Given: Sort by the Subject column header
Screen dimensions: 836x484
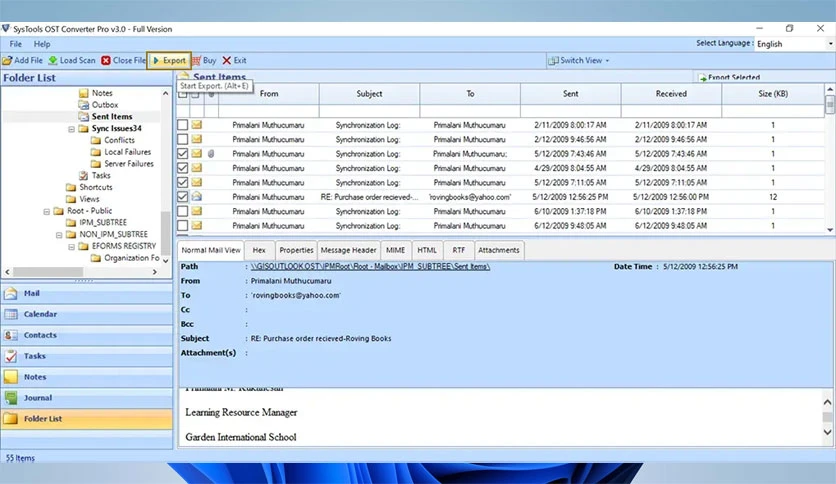Looking at the screenshot, I should [x=369, y=94].
